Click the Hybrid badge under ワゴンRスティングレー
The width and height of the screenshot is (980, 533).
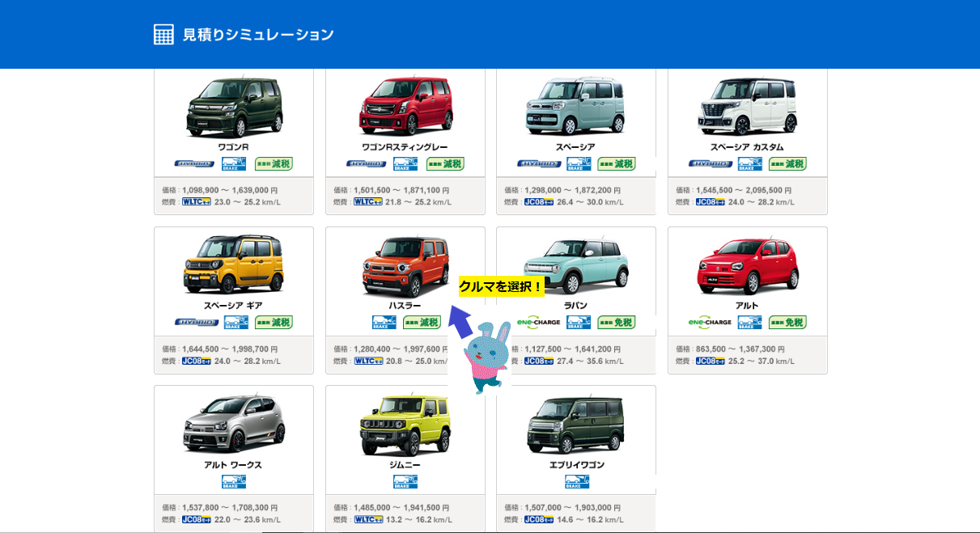coord(367,163)
